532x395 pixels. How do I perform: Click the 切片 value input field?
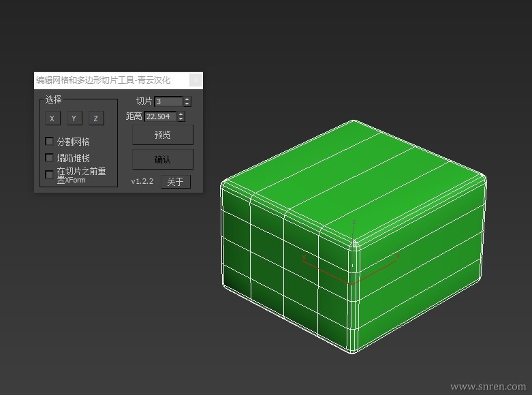(168, 101)
